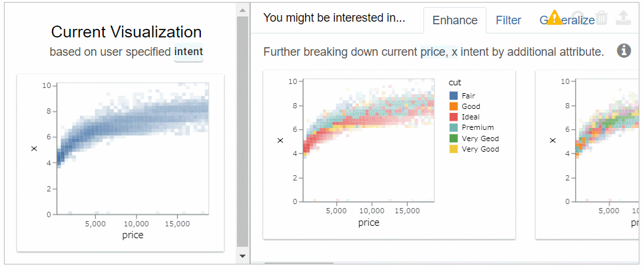Click the Very Good yellow swatch
Viewport: 644px width, 273px height.
pyautogui.click(x=453, y=149)
